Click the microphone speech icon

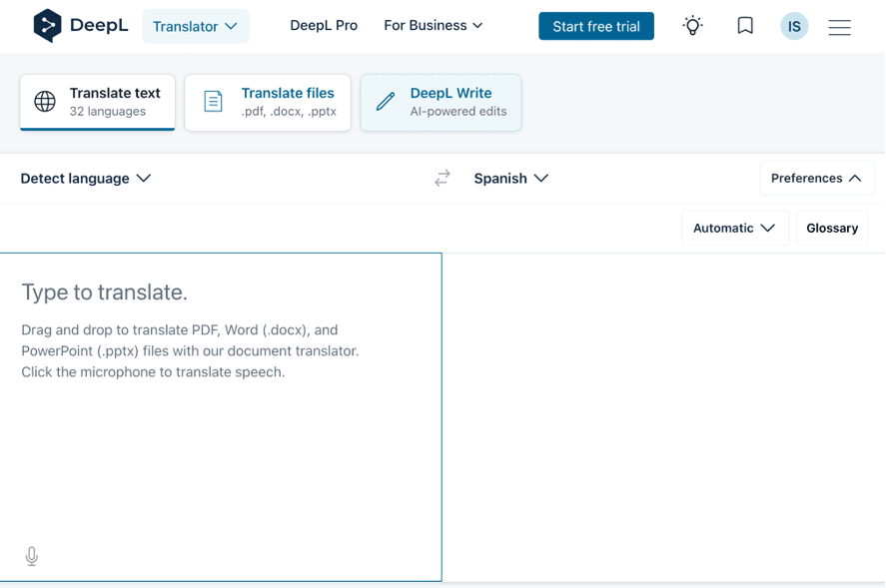pos(32,556)
